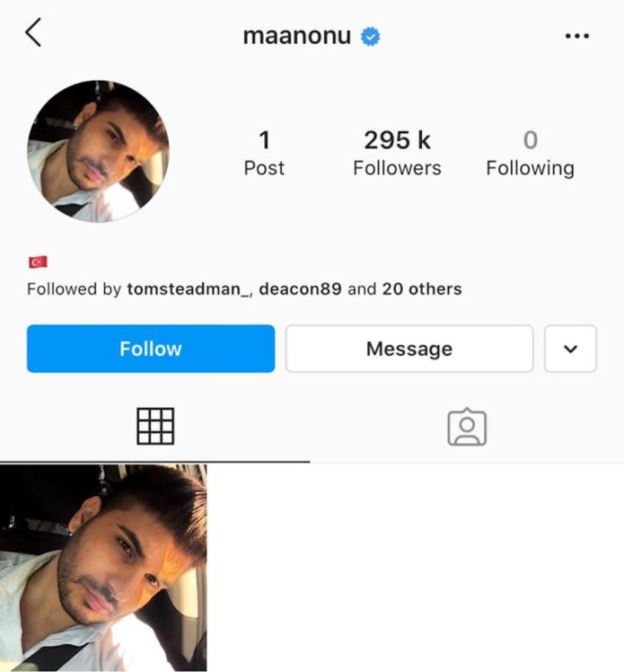
Task: Tap the Following label text
Action: 531,168
